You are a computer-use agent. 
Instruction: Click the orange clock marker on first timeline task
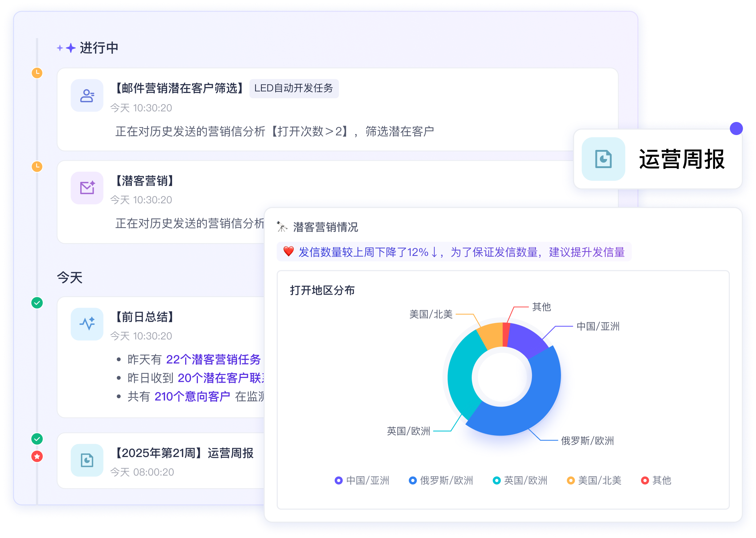click(x=37, y=73)
